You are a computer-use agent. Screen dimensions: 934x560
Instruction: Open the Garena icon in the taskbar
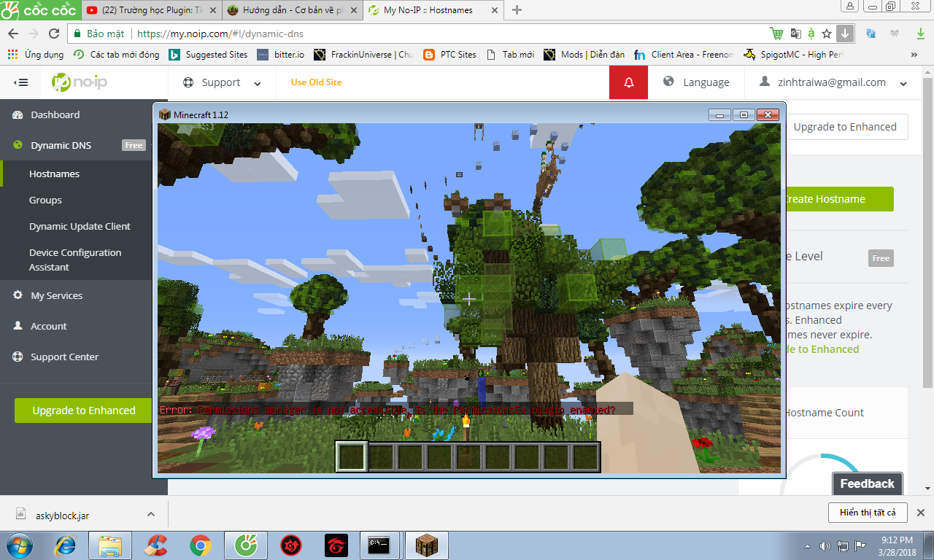[336, 545]
